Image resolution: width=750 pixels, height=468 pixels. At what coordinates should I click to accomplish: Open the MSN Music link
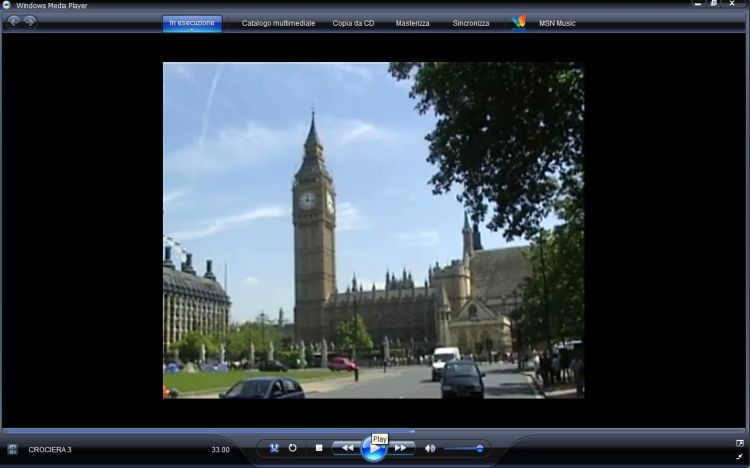[x=557, y=23]
